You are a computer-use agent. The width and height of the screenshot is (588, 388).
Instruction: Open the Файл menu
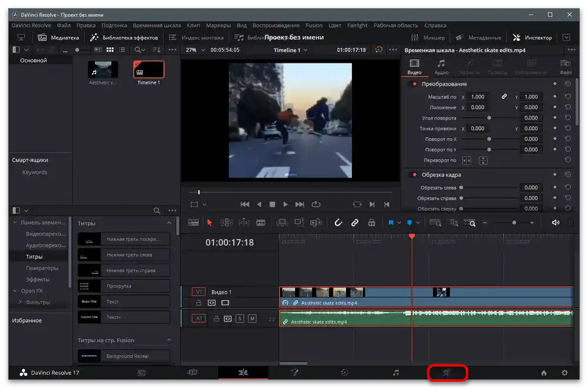click(64, 25)
